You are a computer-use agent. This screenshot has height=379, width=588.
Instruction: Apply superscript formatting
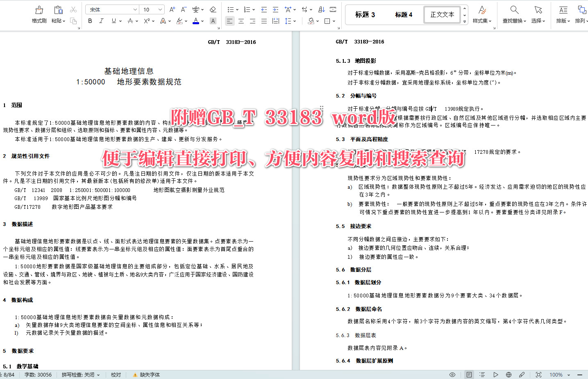click(x=147, y=21)
